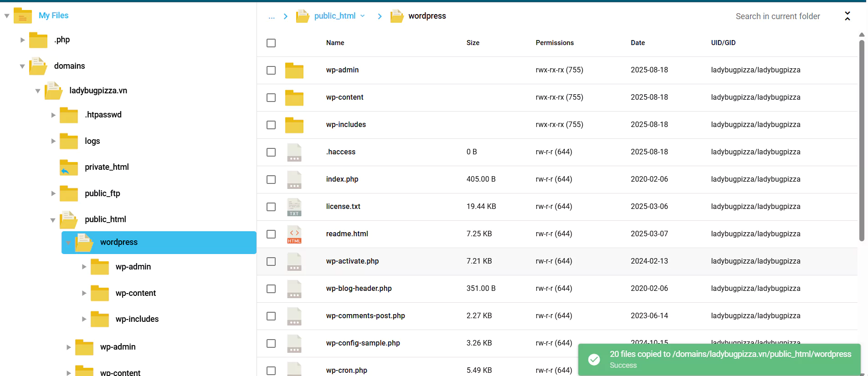Expand the public_ftp folder tree arrow
Image resolution: width=868 pixels, height=376 pixels.
click(53, 193)
